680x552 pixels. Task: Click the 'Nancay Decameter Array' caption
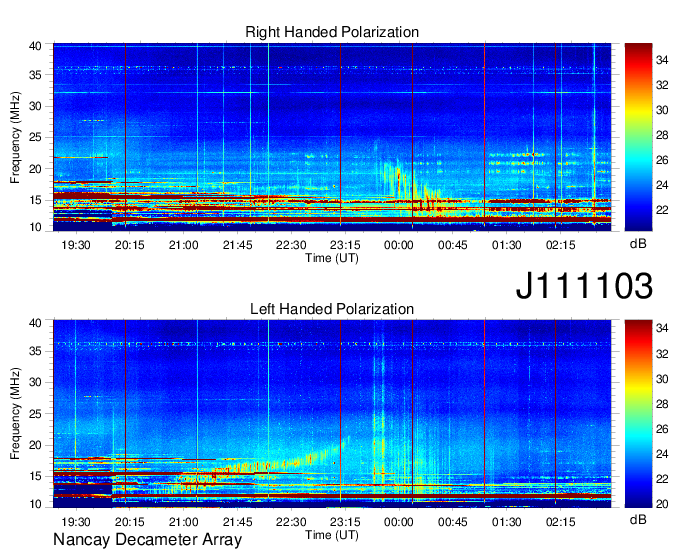(147, 540)
